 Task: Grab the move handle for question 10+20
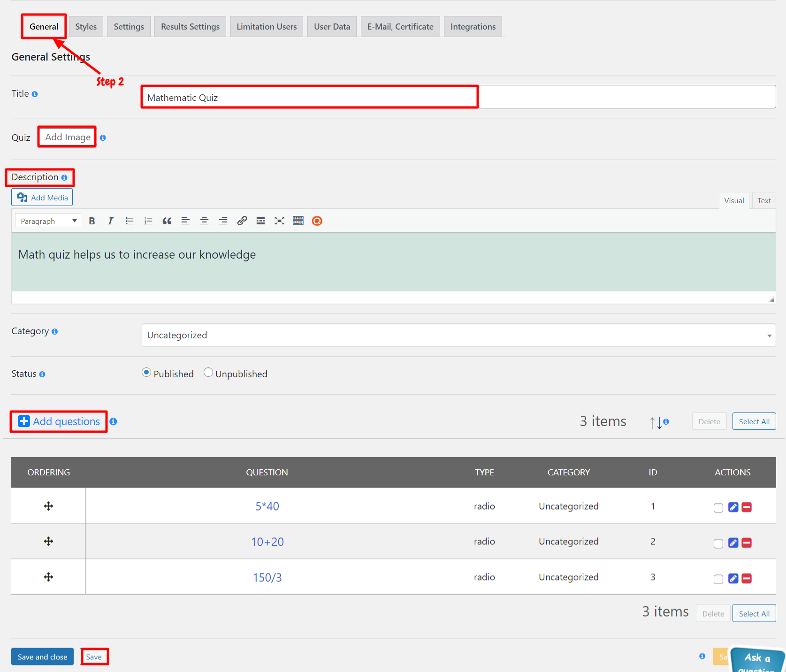click(x=48, y=542)
